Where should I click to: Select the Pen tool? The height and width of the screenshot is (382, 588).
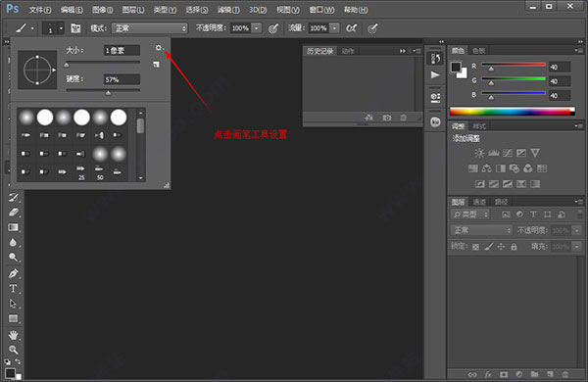(x=13, y=273)
